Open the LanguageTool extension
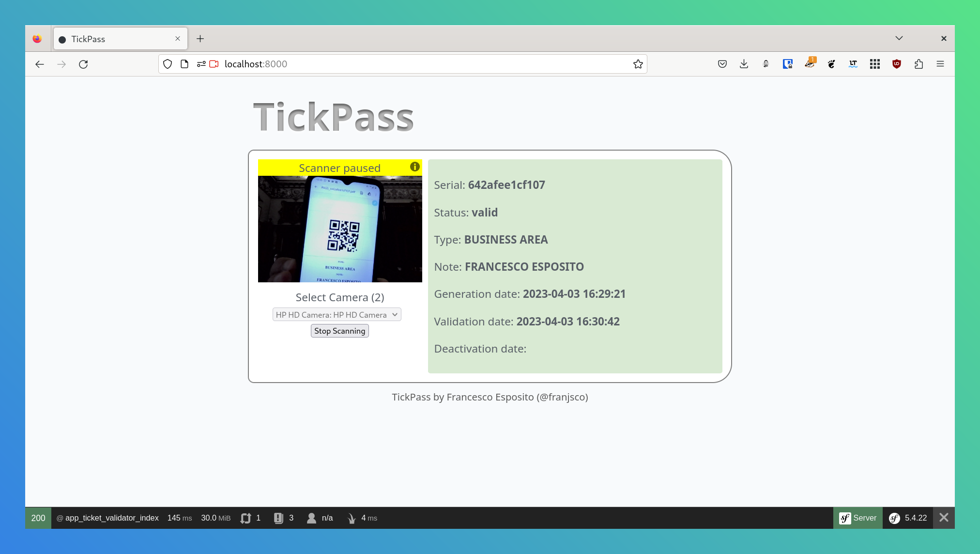 tap(853, 63)
